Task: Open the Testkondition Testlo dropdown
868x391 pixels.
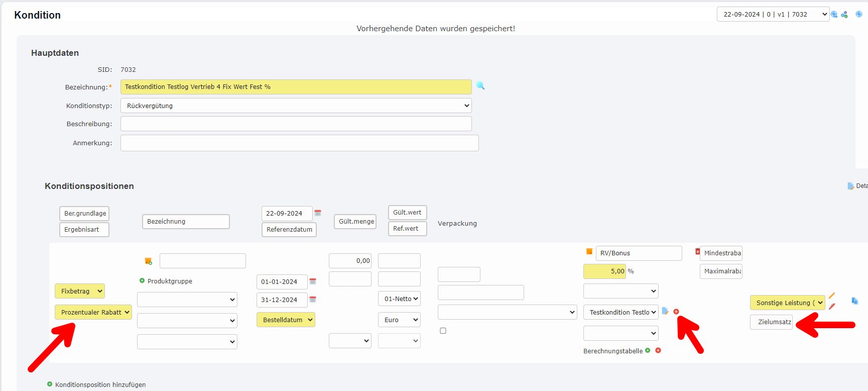Action: [x=621, y=312]
